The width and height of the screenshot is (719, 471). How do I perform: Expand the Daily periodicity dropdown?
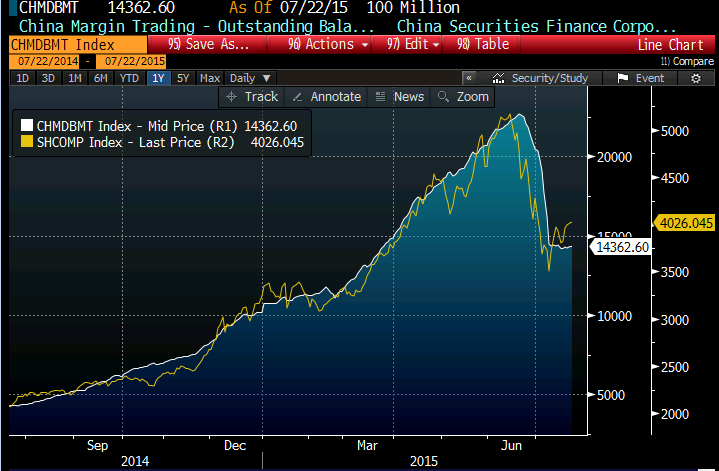[x=247, y=78]
